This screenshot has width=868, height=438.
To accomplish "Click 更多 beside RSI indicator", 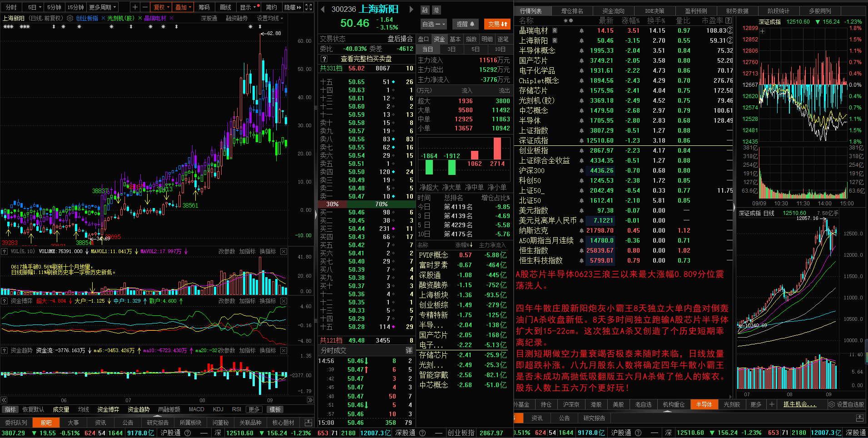I will 254,409.
